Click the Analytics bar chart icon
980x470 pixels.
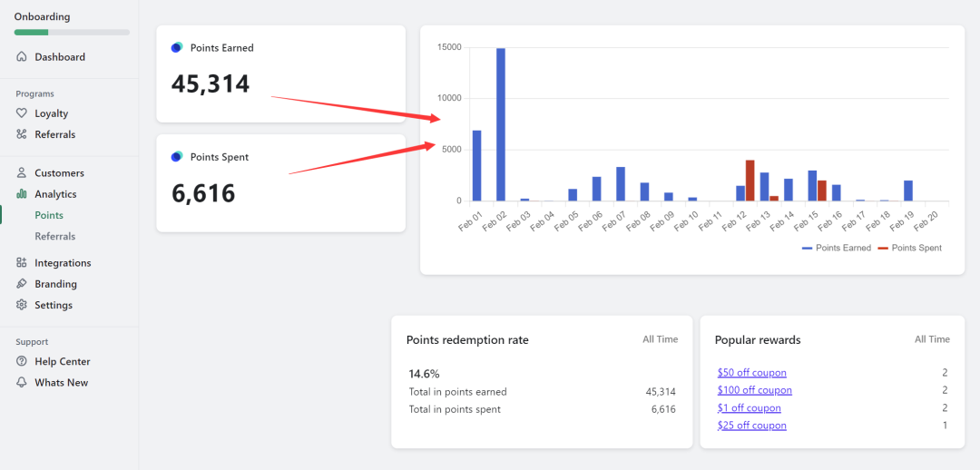click(22, 194)
